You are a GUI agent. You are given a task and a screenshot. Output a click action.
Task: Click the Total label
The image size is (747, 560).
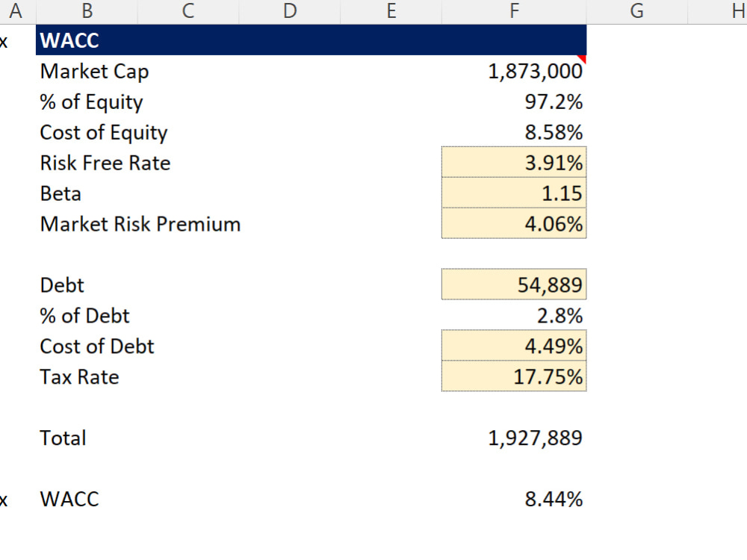(63, 438)
